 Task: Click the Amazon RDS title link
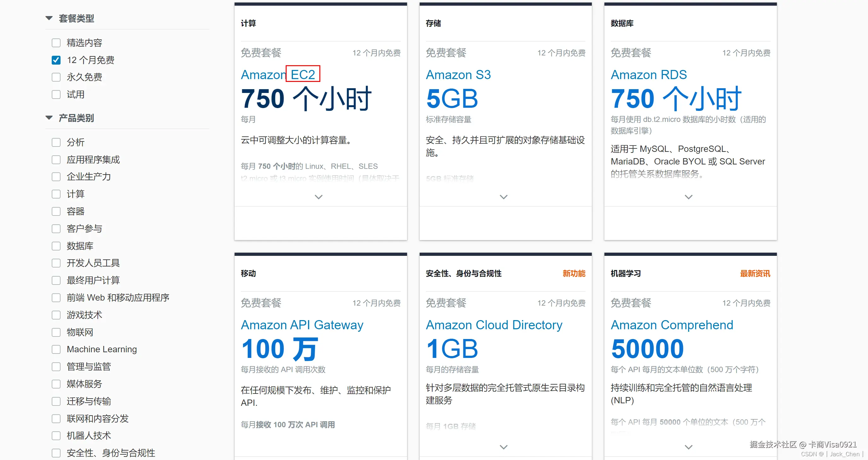click(648, 75)
